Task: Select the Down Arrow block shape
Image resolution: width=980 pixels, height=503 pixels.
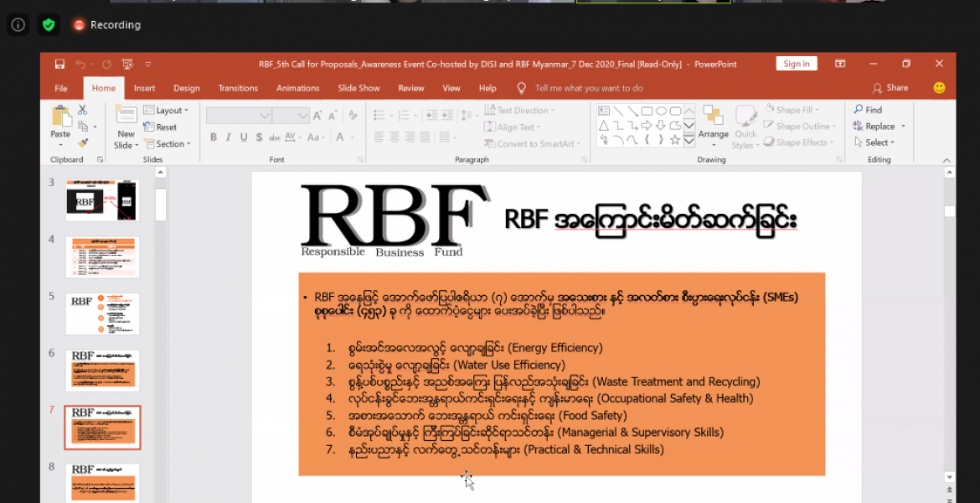Action: (661, 126)
